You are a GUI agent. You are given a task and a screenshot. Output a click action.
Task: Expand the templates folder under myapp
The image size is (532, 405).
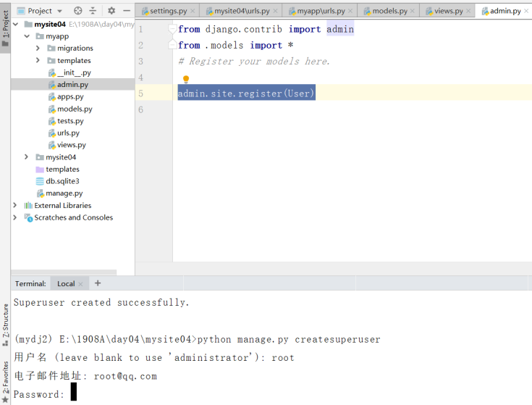38,60
